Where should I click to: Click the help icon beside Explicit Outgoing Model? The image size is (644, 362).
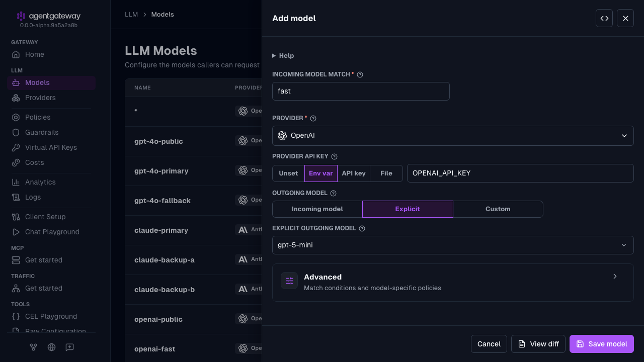(x=362, y=228)
